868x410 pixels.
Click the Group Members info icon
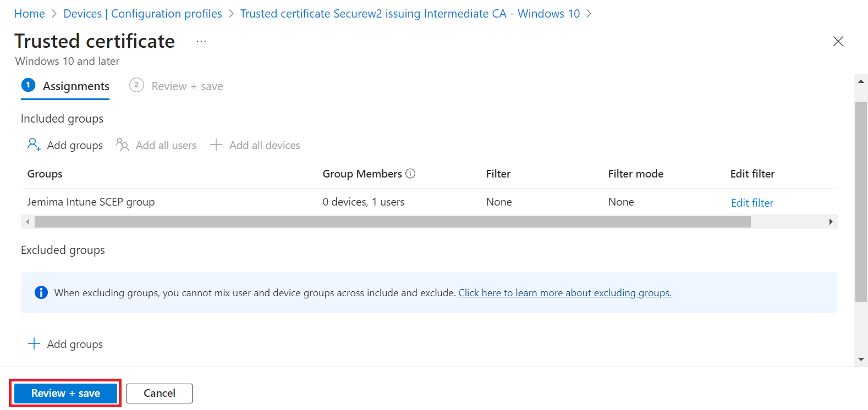click(410, 174)
